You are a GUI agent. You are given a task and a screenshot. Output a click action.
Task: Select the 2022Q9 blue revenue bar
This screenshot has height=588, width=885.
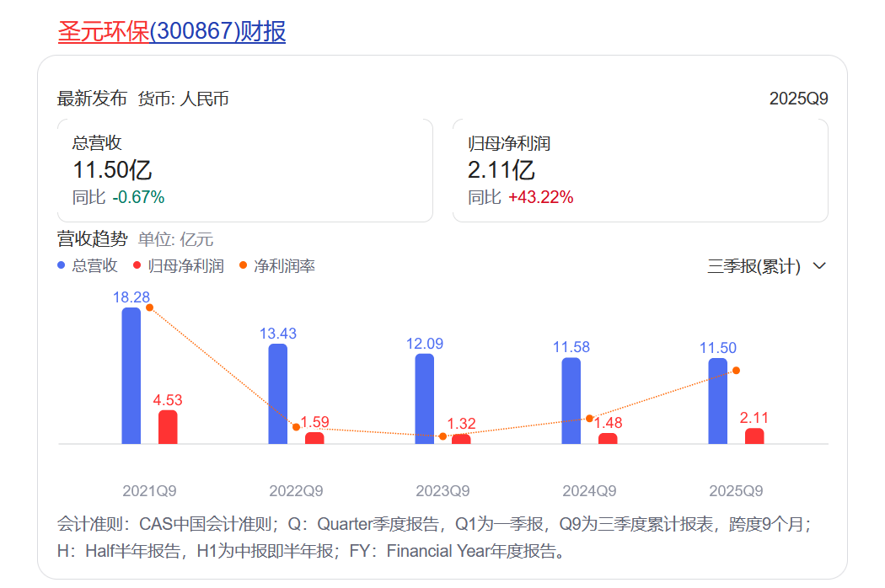pos(277,394)
